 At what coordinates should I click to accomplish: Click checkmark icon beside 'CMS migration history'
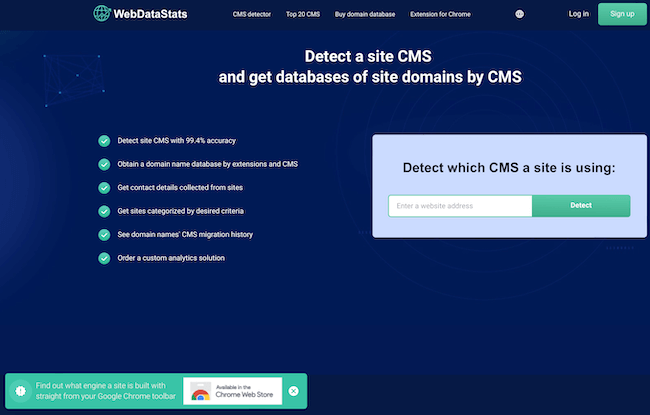click(x=104, y=235)
